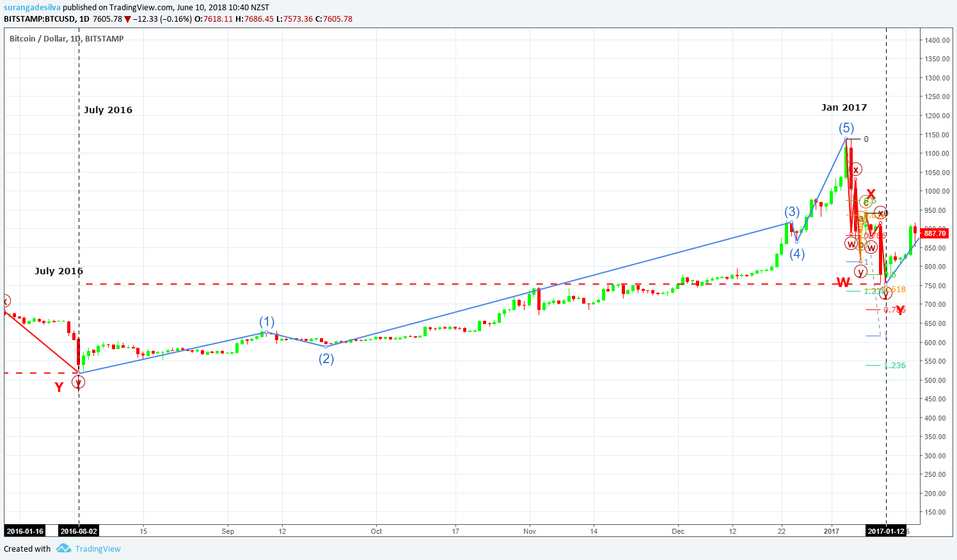Click the 1150.00 price axis label
Viewport: 957px width, 560px height.
(x=937, y=135)
